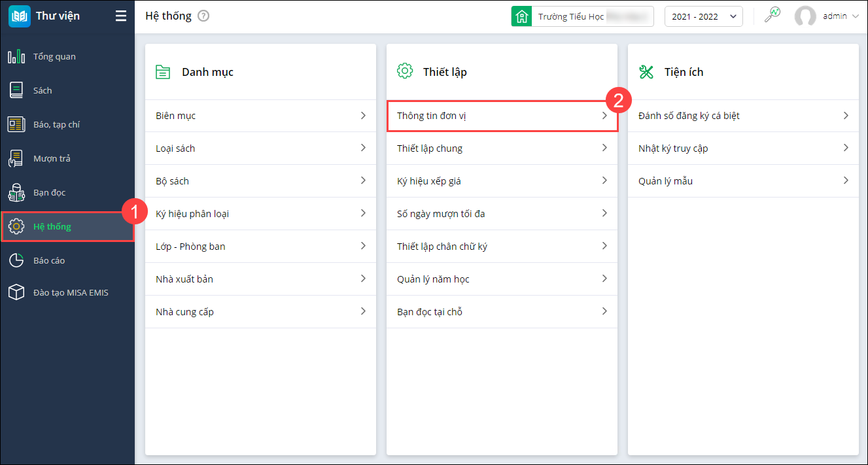Click the Báo, tạp chí newspaper icon
868x465 pixels.
click(x=16, y=124)
